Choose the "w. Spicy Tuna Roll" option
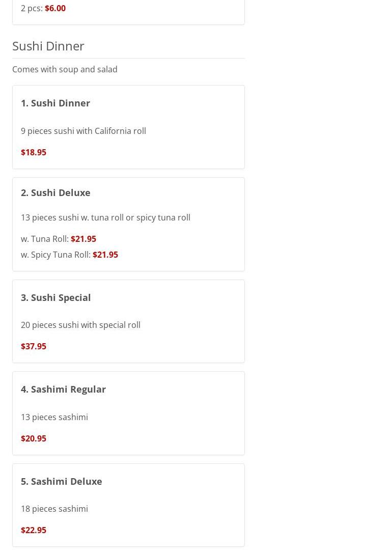392x553 pixels. click(55, 255)
